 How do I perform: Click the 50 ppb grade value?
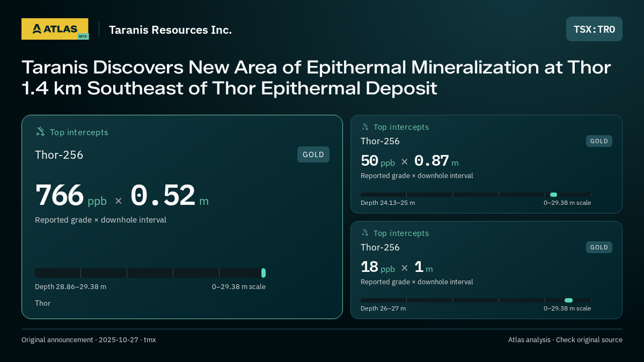[378, 161]
